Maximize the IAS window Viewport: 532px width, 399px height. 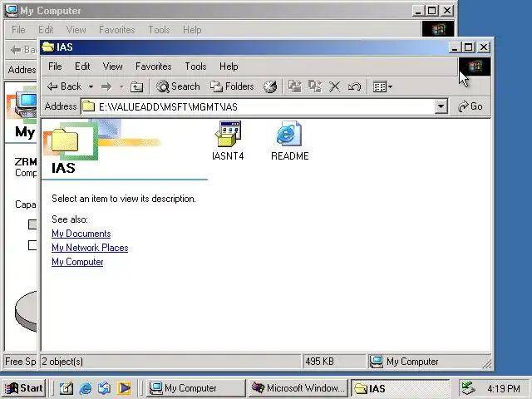[469, 47]
